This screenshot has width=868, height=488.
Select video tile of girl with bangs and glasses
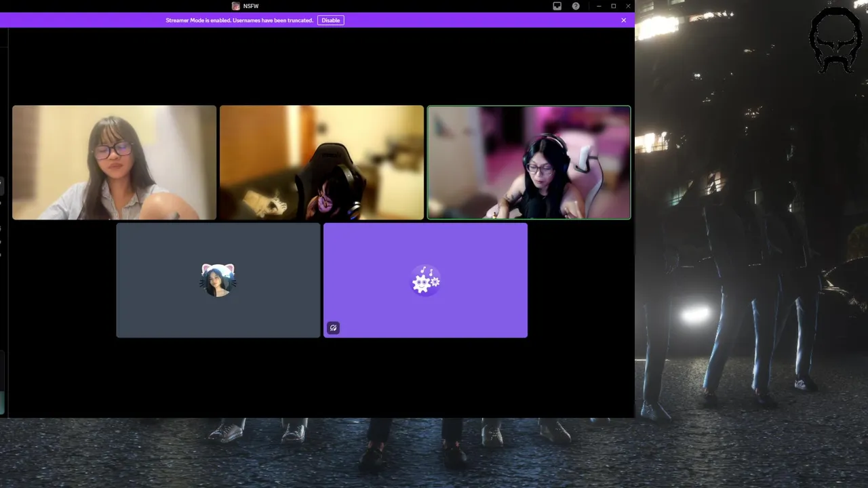tap(114, 163)
